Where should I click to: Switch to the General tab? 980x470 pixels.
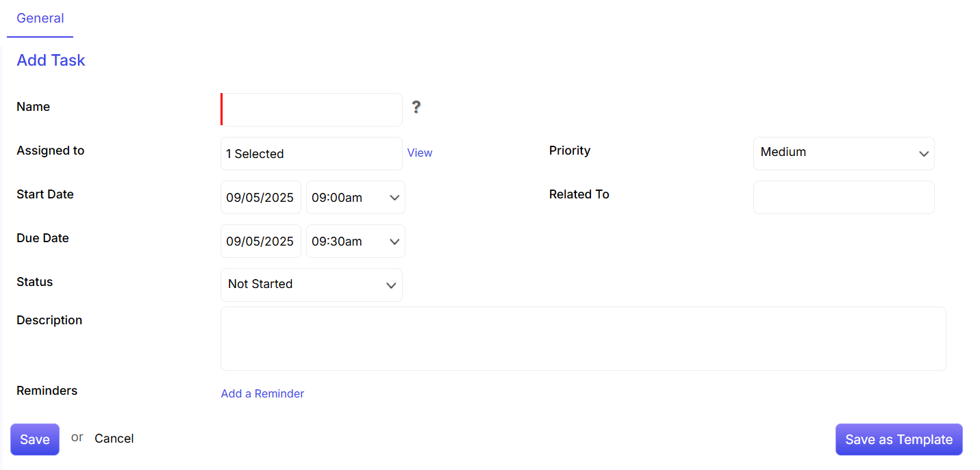40,18
